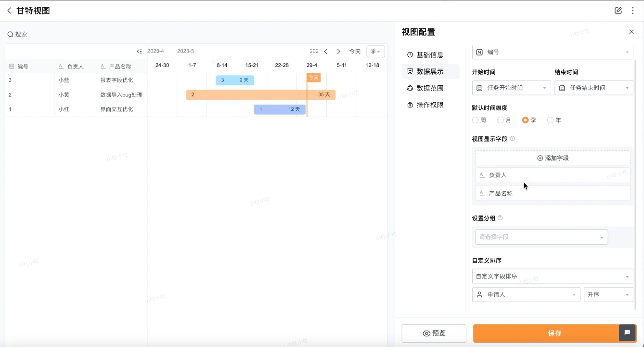The width and height of the screenshot is (644, 347).
Task: Open the edit icon in the top bar
Action: (x=618, y=11)
